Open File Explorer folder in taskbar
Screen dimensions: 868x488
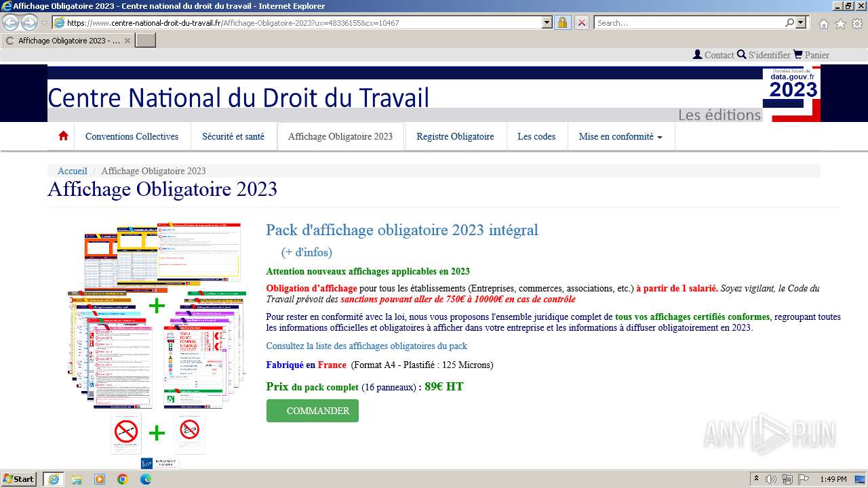coord(77,479)
